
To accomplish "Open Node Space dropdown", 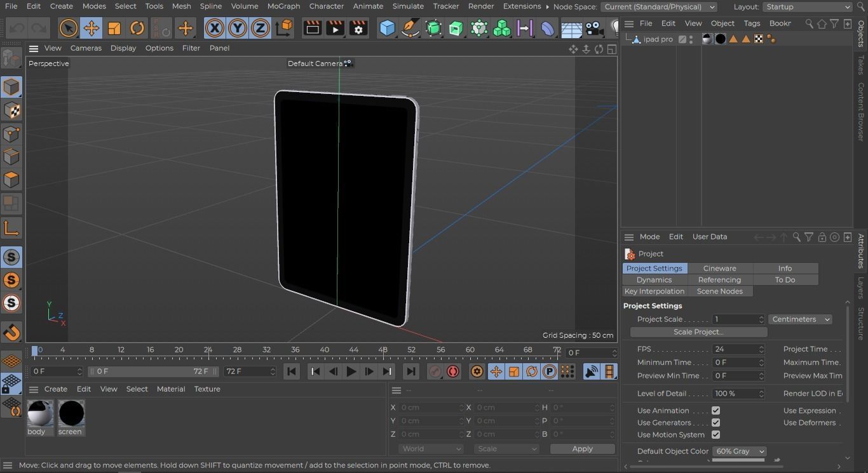I will tap(659, 7).
